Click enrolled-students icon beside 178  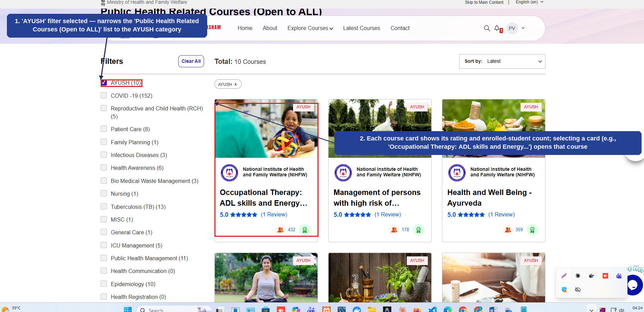pyautogui.click(x=394, y=230)
